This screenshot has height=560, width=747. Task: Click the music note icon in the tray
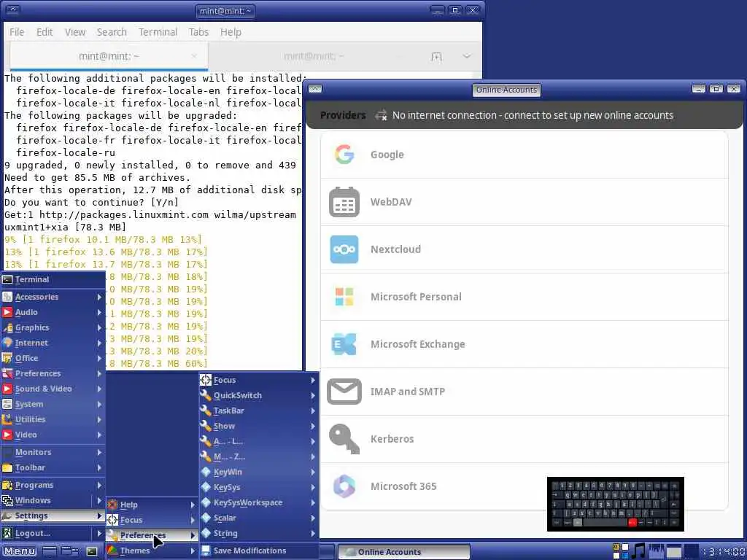(x=638, y=551)
